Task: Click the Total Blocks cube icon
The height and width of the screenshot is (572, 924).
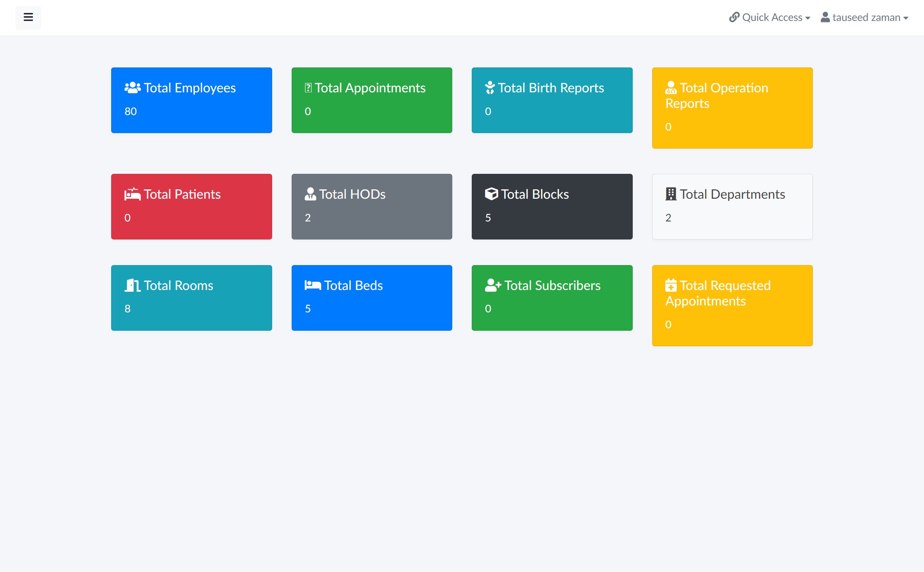Action: click(491, 194)
